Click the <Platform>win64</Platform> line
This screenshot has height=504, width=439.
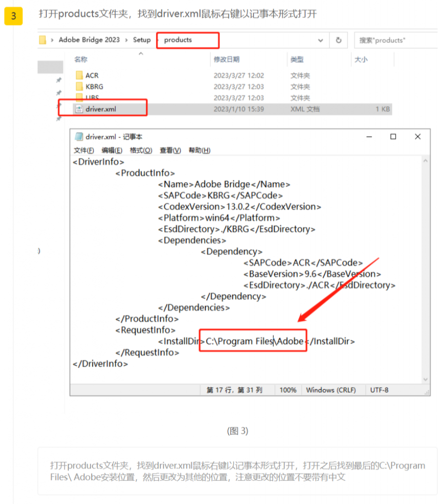(x=219, y=218)
